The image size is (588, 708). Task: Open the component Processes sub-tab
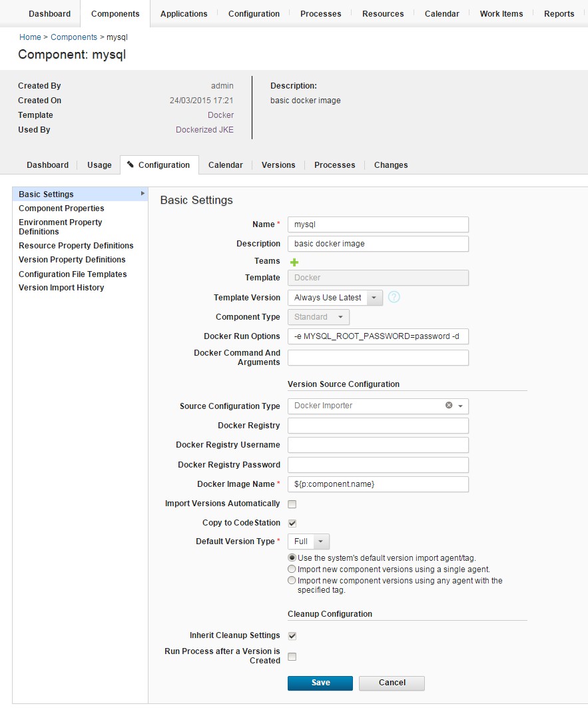point(335,165)
